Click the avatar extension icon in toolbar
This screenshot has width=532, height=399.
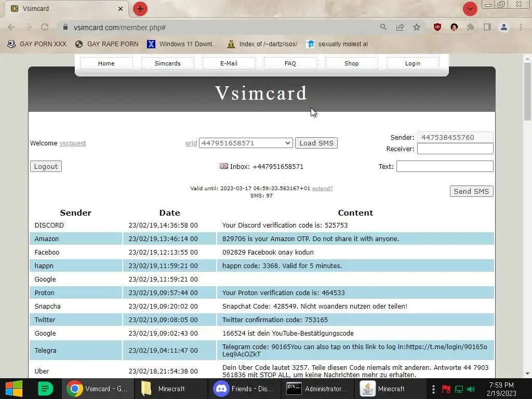tap(454, 27)
